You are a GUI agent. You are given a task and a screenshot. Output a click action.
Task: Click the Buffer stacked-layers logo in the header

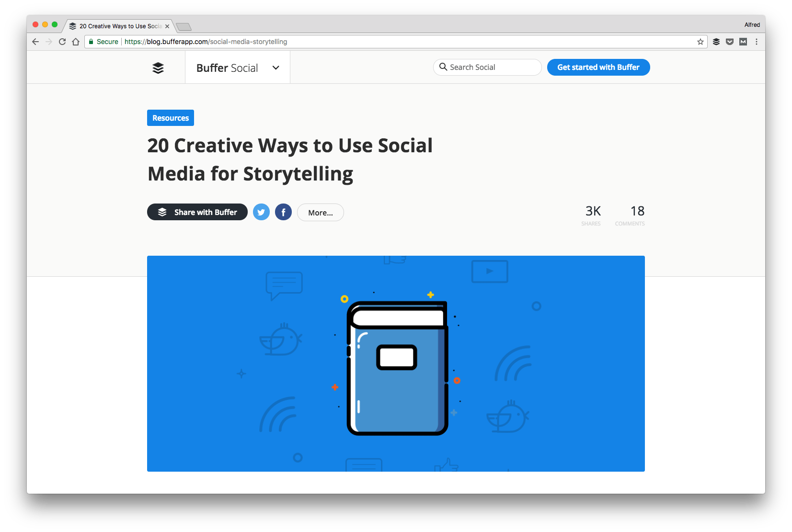tap(158, 68)
